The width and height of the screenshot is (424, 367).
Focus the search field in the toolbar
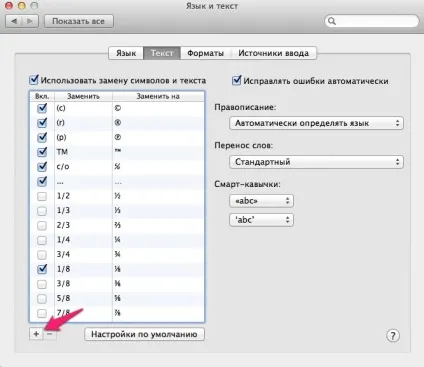372,21
